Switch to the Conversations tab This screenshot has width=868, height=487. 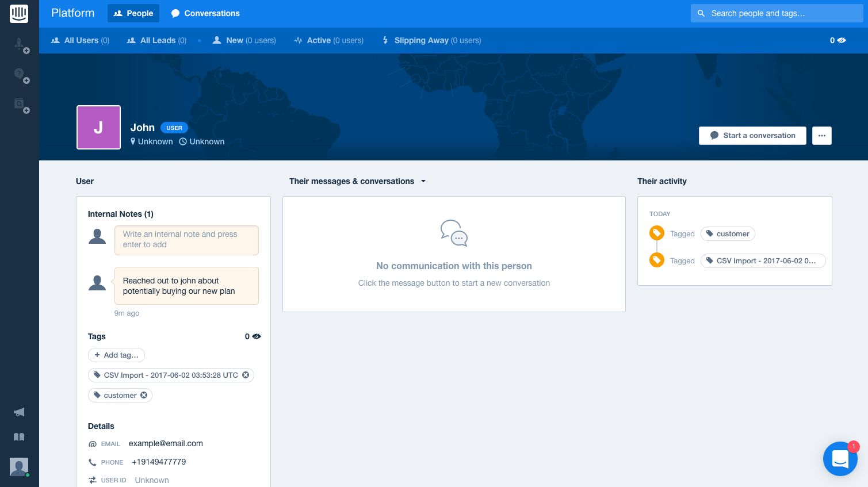(x=205, y=13)
